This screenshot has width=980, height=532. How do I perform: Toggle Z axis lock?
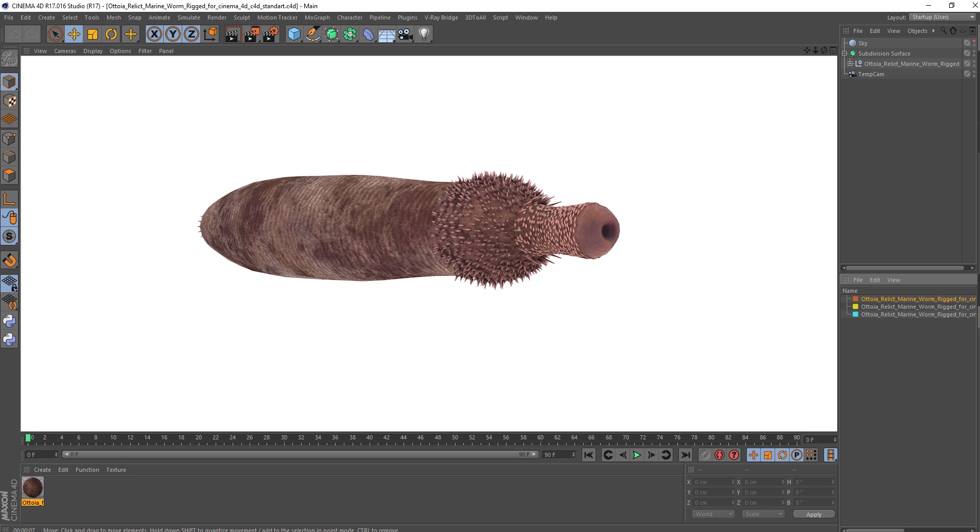pyautogui.click(x=191, y=34)
